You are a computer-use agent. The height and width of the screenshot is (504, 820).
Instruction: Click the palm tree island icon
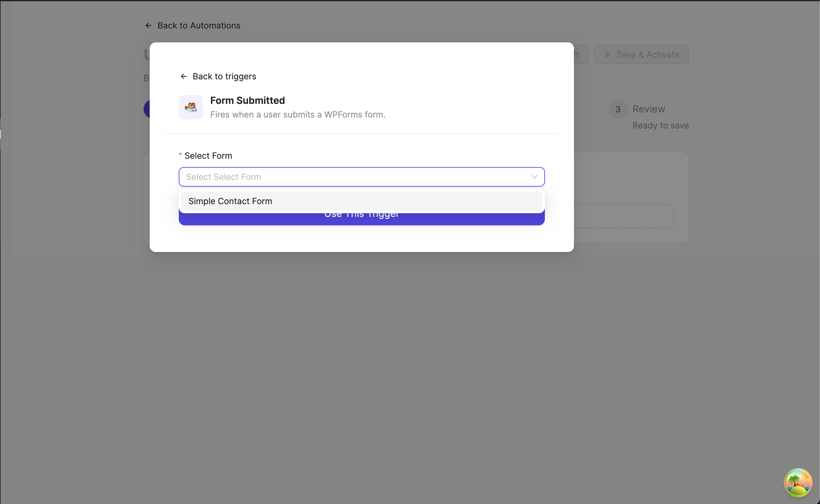click(798, 483)
